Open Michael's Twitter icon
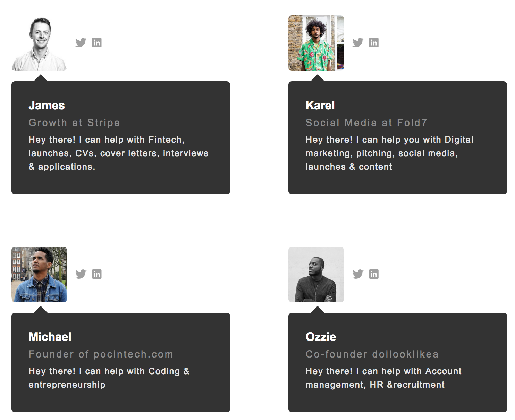This screenshot has height=420, width=515. click(81, 274)
